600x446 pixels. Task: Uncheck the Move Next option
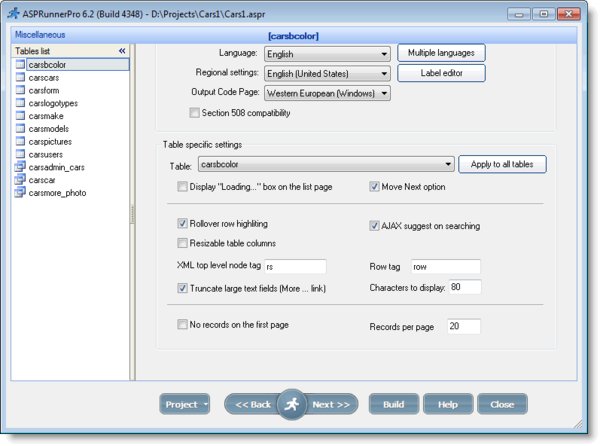click(374, 187)
